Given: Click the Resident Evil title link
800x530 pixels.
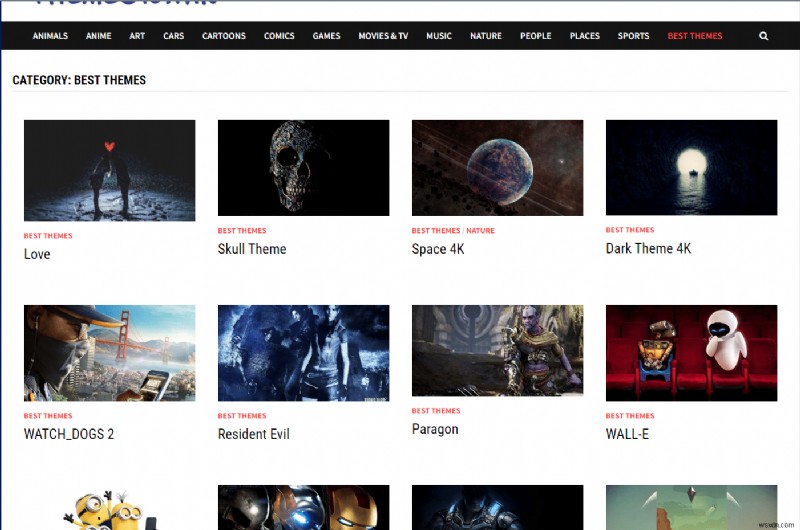Looking at the screenshot, I should click(x=254, y=434).
